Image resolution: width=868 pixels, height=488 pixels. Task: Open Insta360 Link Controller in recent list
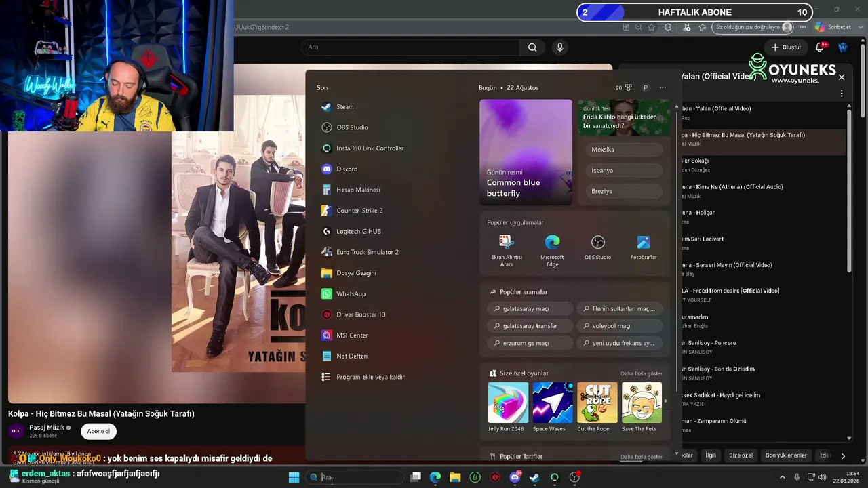(x=392, y=148)
